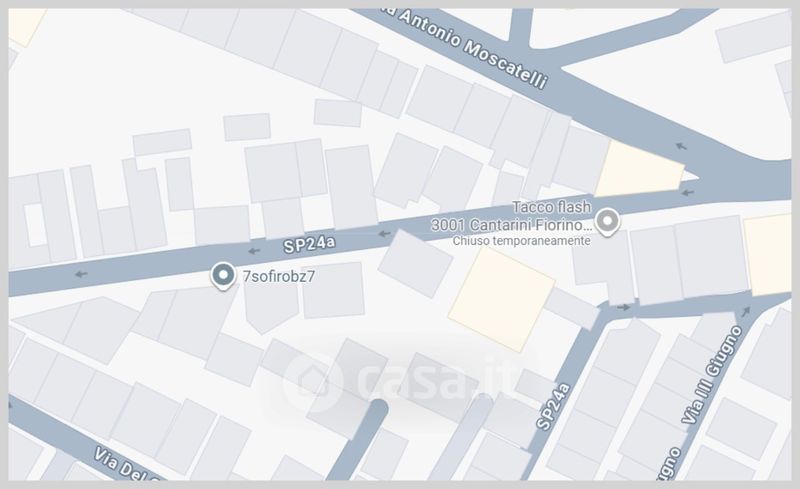The image size is (800, 489).
Task: Open the Tacco flash place name
Action: click(x=552, y=207)
